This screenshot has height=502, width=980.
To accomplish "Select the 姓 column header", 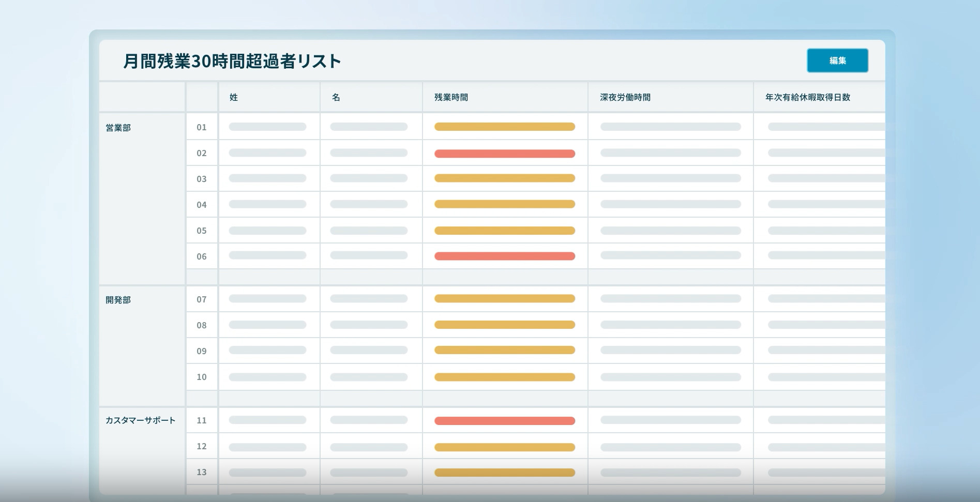I will click(234, 97).
